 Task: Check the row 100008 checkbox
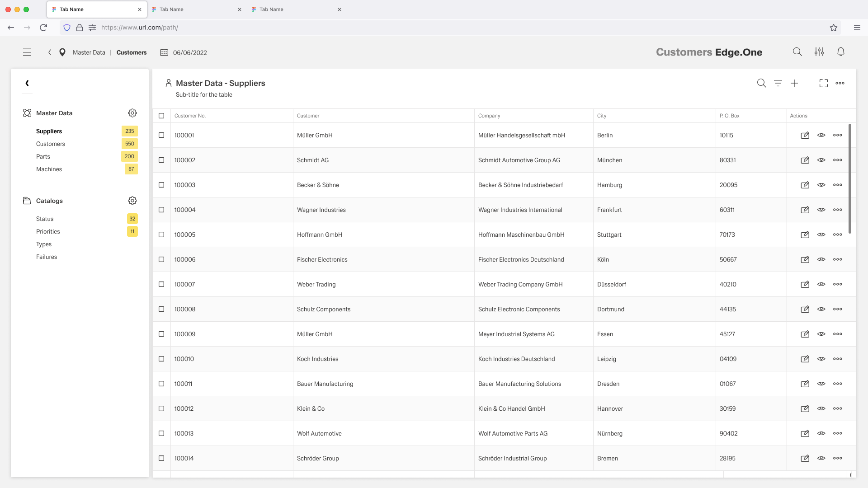161,309
